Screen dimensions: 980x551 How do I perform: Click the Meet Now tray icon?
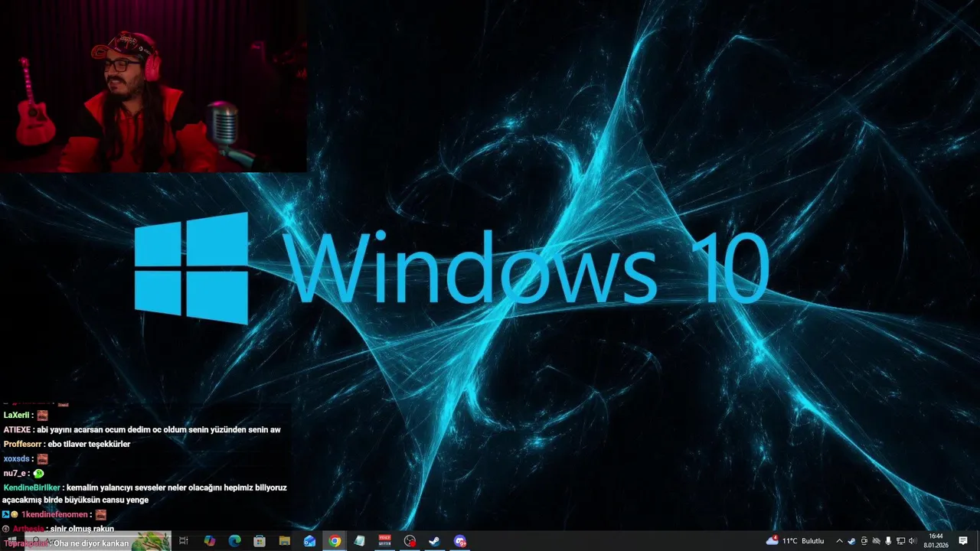[x=864, y=541]
